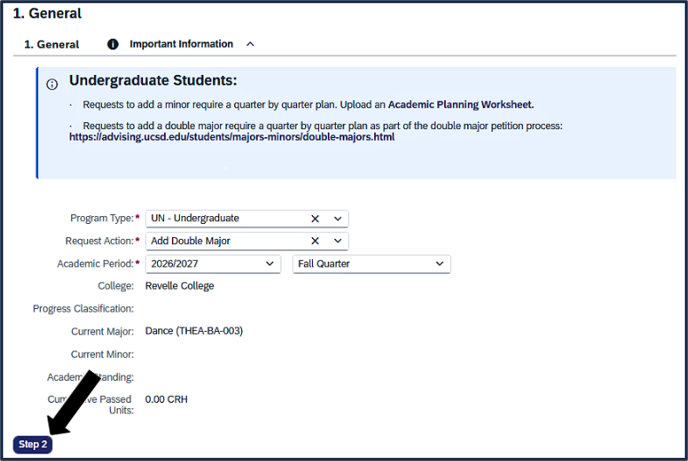Collapse the Important Information section chevron

[x=250, y=44]
